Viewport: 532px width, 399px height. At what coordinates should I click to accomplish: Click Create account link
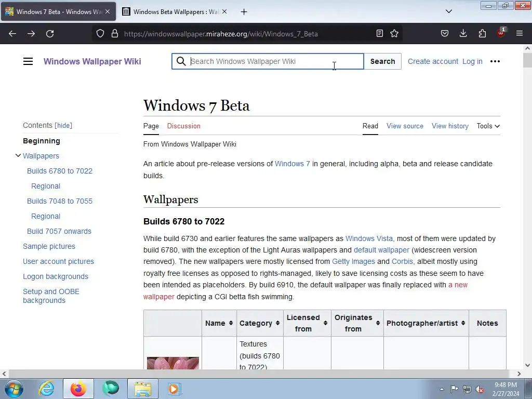[x=433, y=61]
